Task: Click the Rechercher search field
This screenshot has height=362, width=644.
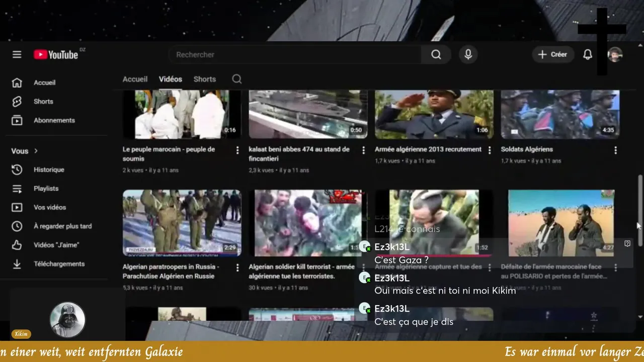Action: (x=295, y=54)
